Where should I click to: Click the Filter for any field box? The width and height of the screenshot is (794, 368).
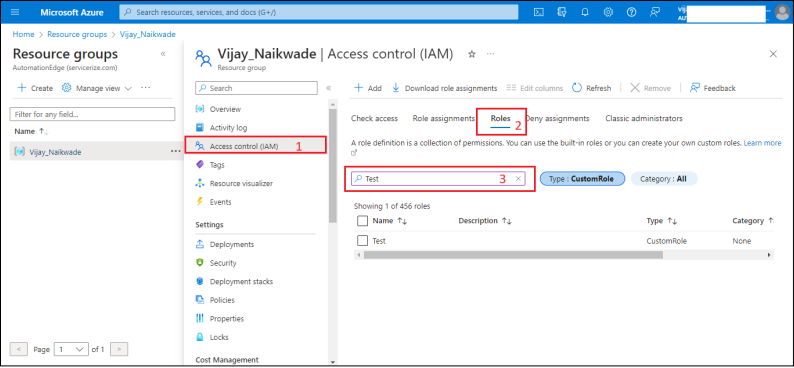(x=92, y=114)
